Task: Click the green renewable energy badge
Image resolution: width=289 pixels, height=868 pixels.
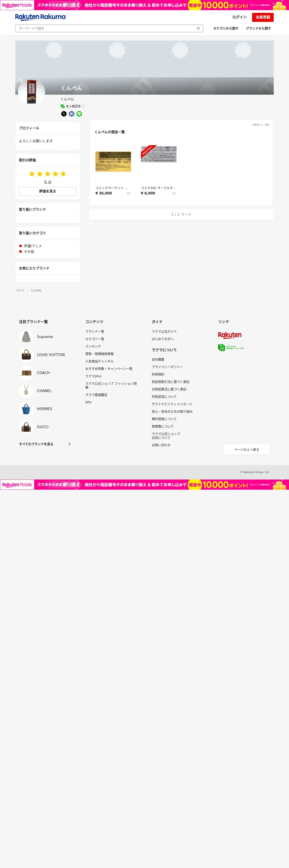Action: coord(231,347)
